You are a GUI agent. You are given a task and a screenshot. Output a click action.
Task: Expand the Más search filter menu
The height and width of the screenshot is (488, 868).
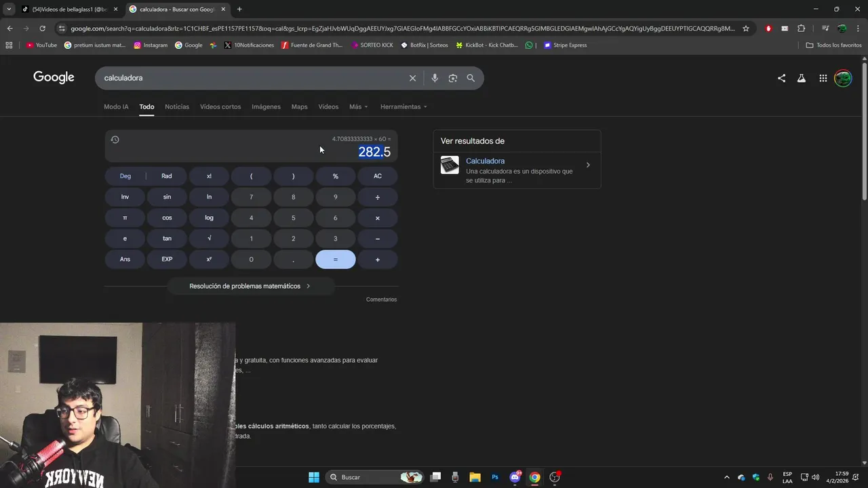tap(359, 107)
